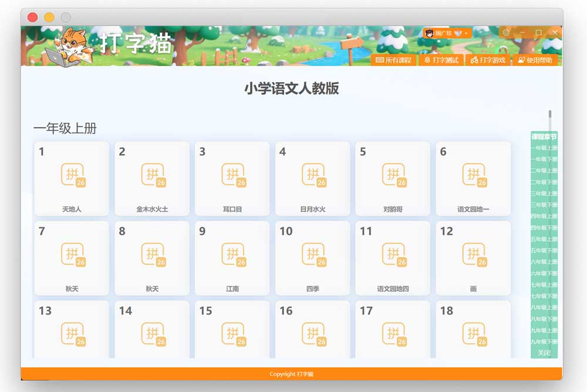This screenshot has width=587, height=392.
Task: Click the game controller icon on 打字游戏
Action: pos(474,59)
